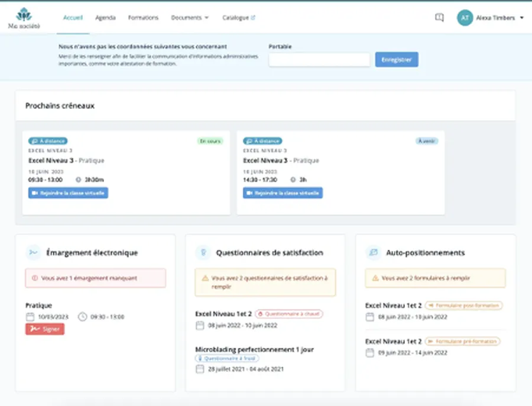Click the Émargement électronique signature icon

[x=33, y=253]
